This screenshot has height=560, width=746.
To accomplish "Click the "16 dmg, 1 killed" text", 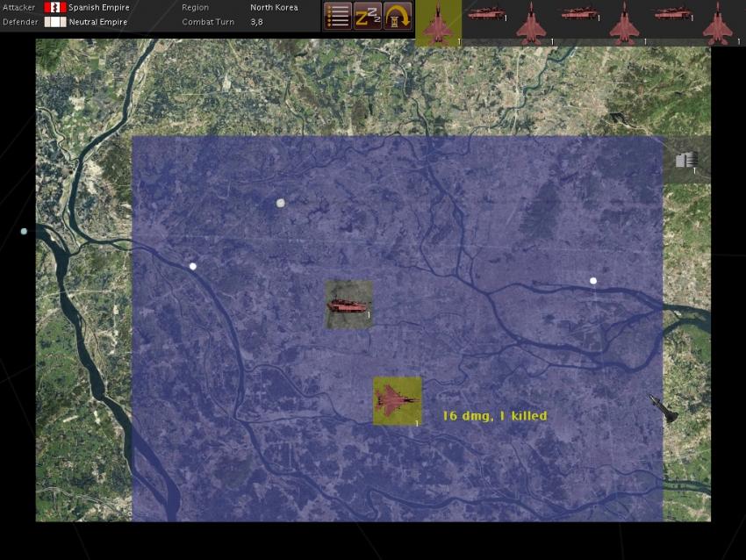I will 494,416.
